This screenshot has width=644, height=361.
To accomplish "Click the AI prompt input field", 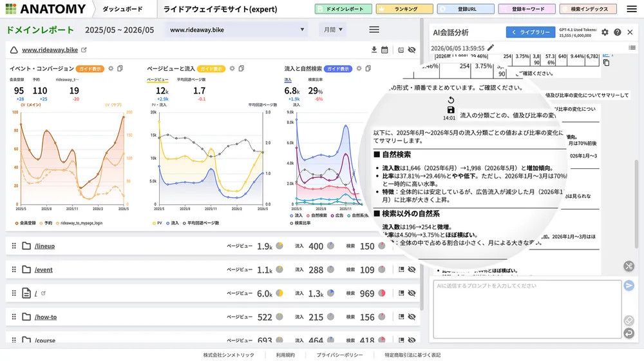I will pos(527,309).
